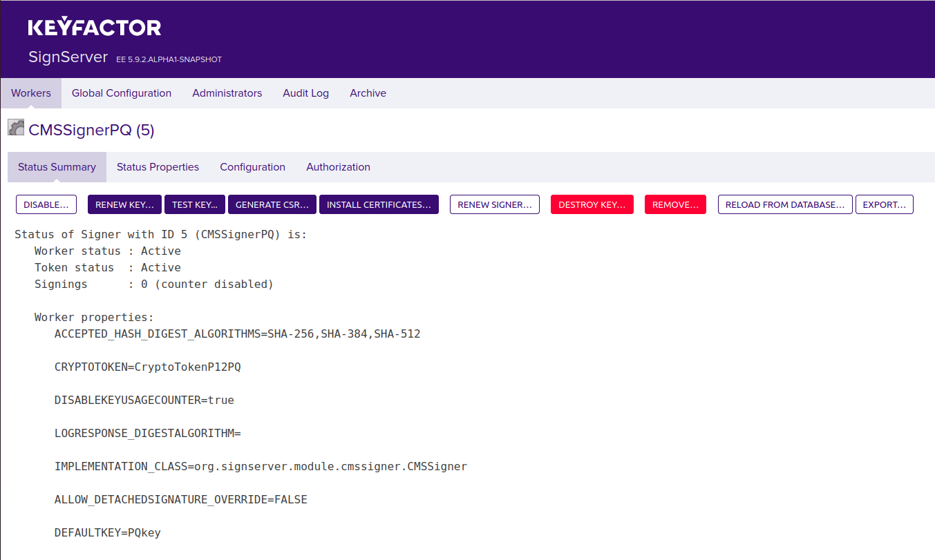Open Global Configuration page

coord(122,93)
